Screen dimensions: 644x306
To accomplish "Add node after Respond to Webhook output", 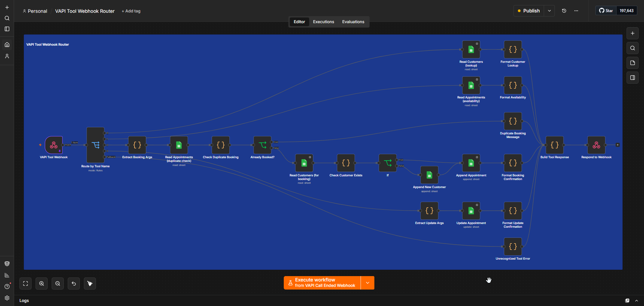I will click(618, 145).
